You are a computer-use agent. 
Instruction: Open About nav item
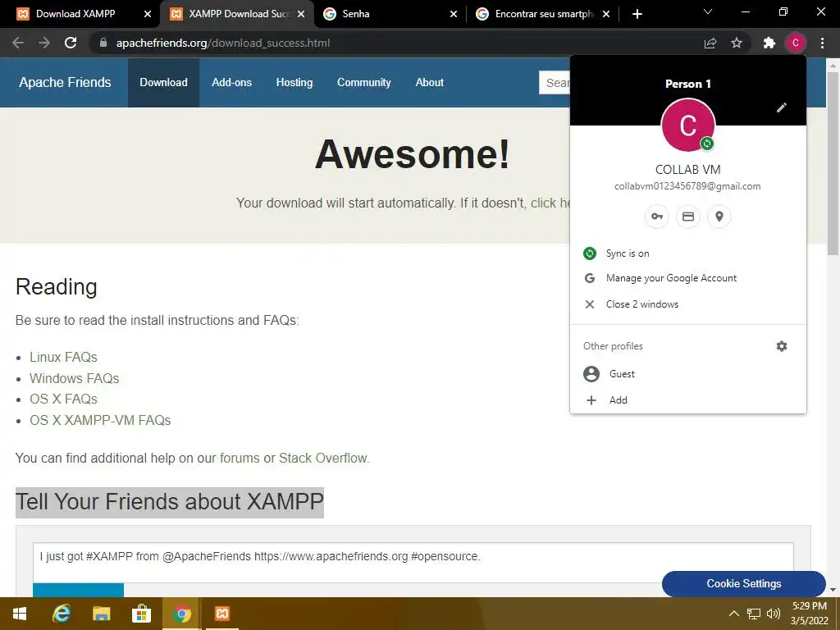[429, 83]
